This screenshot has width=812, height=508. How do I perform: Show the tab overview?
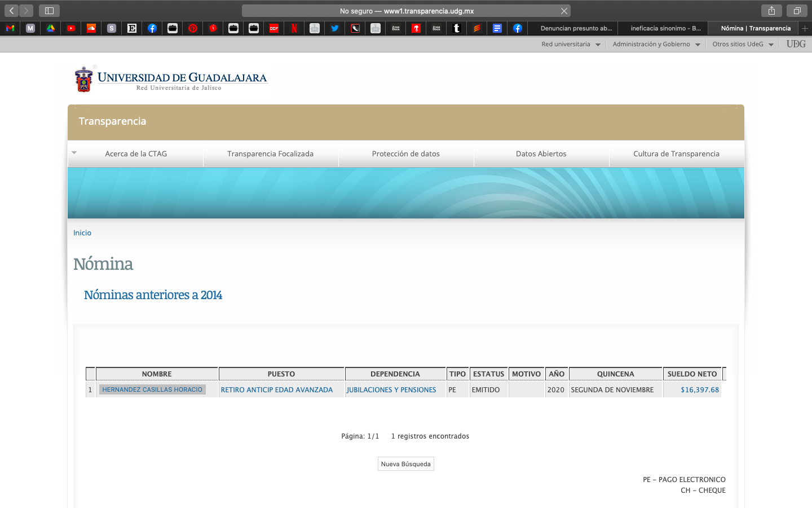797,11
